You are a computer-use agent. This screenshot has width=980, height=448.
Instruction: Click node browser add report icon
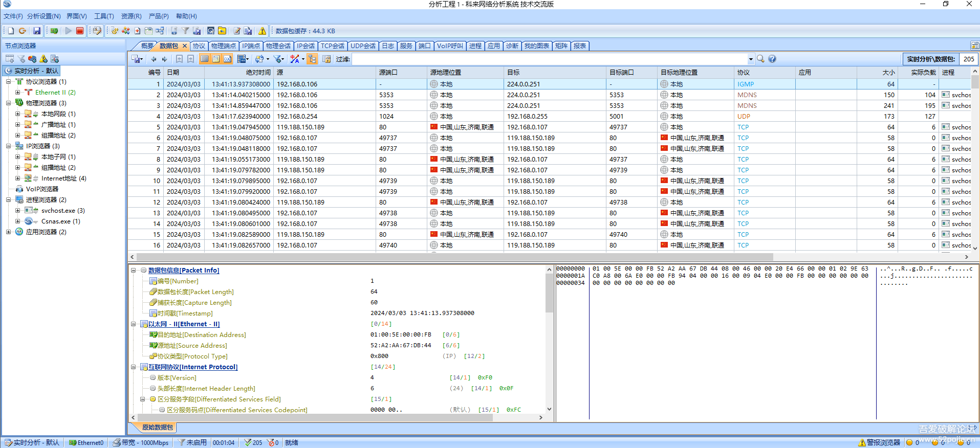click(55, 59)
